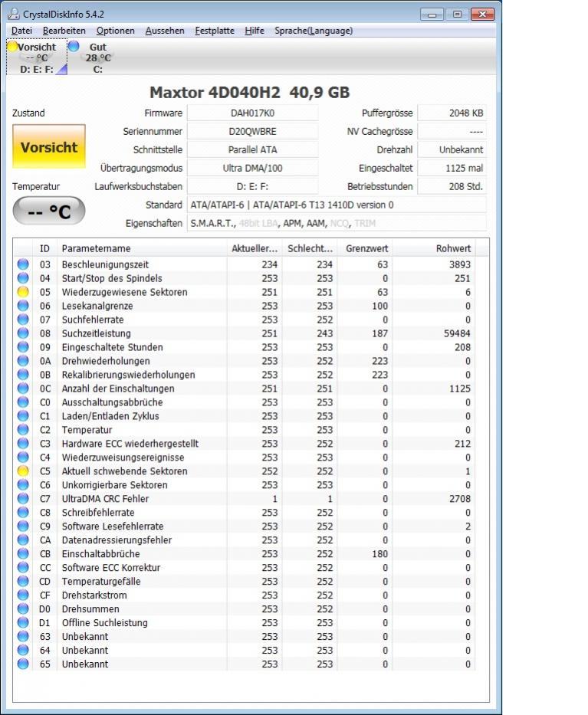The height and width of the screenshot is (715, 588).
Task: Click the Puffergrösse field 2048 KB
Action: point(452,113)
